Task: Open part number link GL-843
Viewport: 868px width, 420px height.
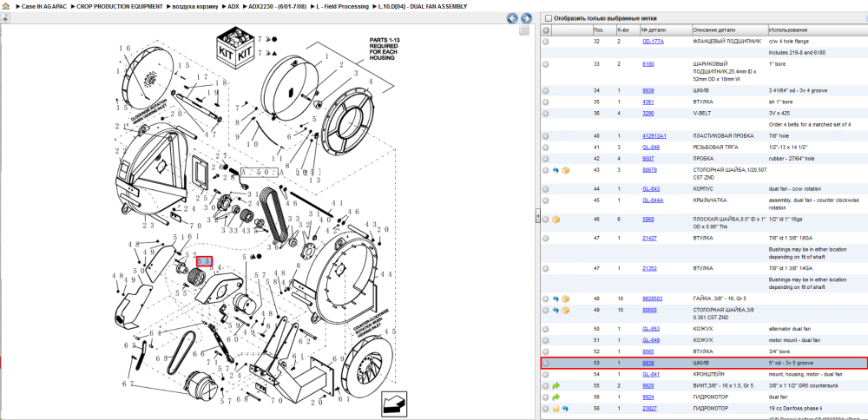Action: [650, 188]
